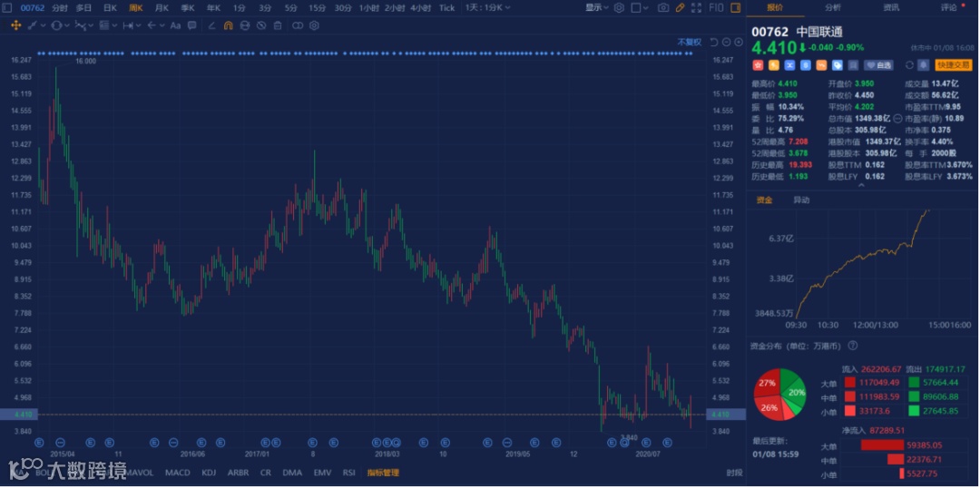This screenshot has height=488, width=980.
Task: Click the 00762 stock code link
Action: (32, 7)
